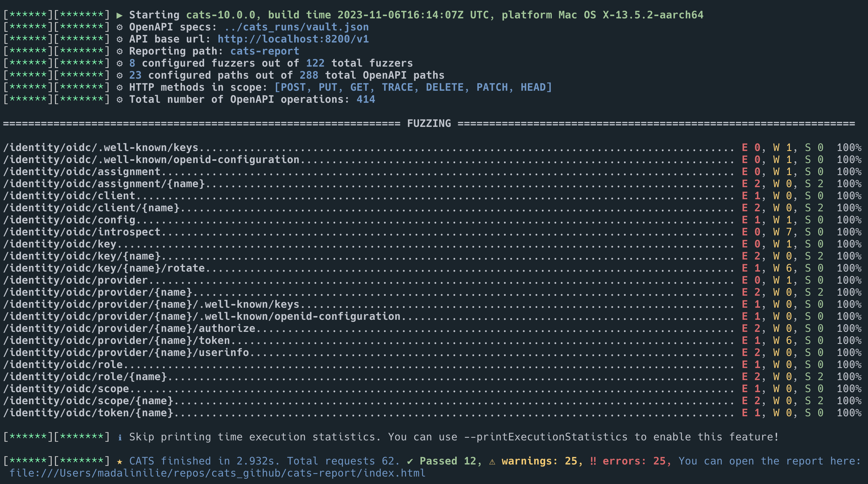The height and width of the screenshot is (484, 868).
Task: Click the green checkmark before Passed 12
Action: [410, 461]
